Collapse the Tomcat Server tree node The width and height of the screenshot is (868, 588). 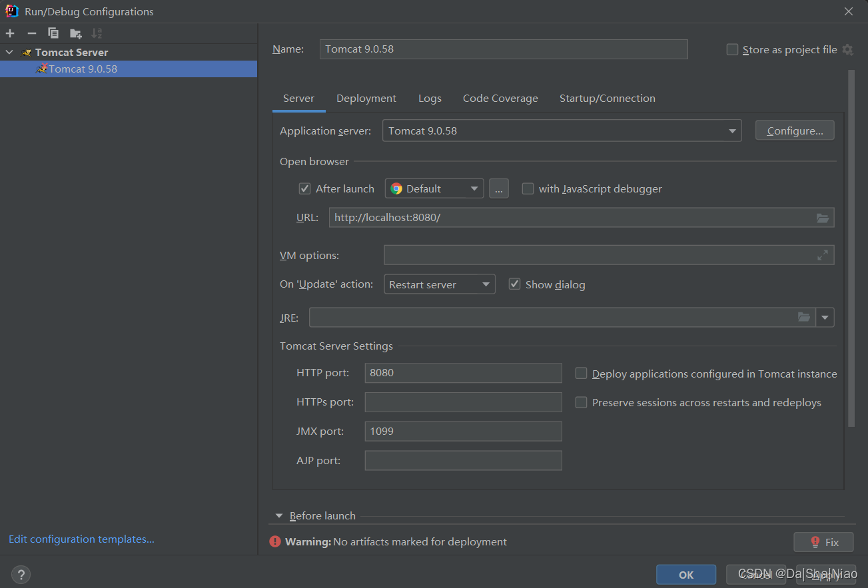[9, 52]
